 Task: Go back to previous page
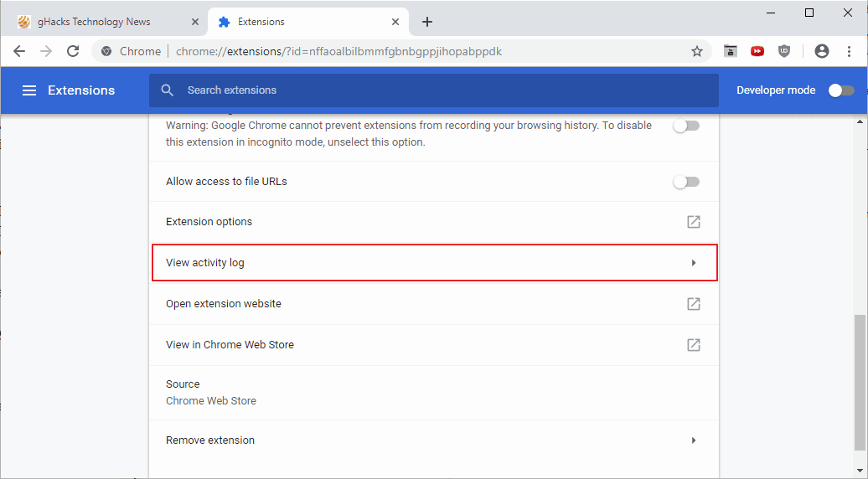tap(19, 51)
